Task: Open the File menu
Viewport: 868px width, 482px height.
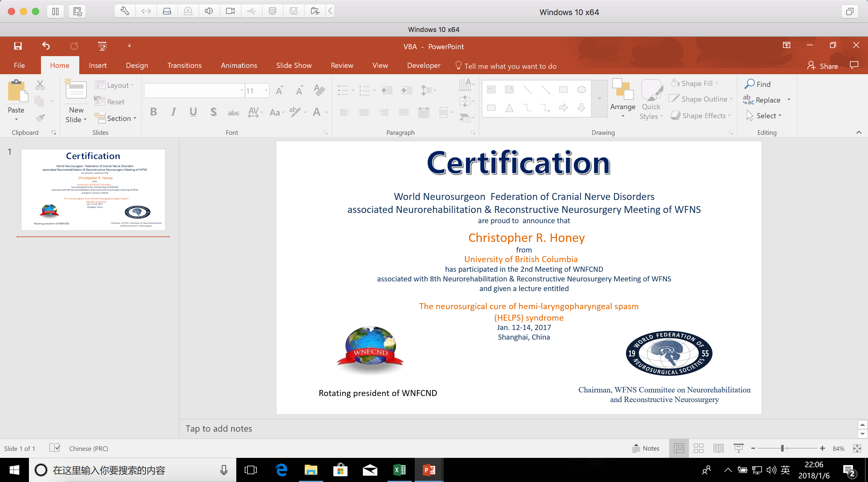Action: pyautogui.click(x=19, y=65)
